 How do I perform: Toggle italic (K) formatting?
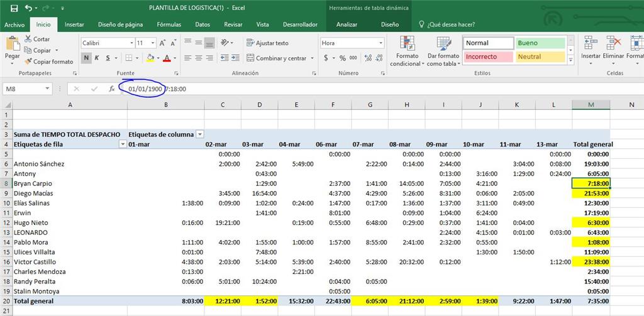coord(97,58)
